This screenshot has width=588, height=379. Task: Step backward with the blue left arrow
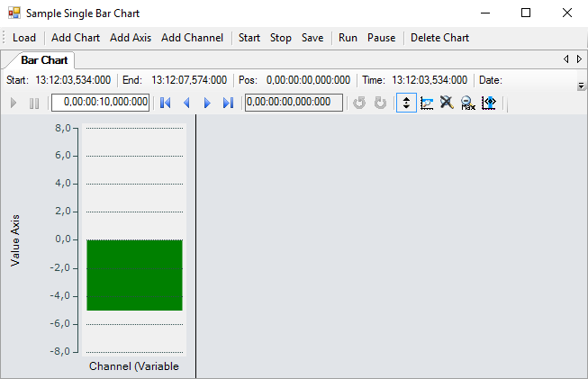pyautogui.click(x=186, y=103)
